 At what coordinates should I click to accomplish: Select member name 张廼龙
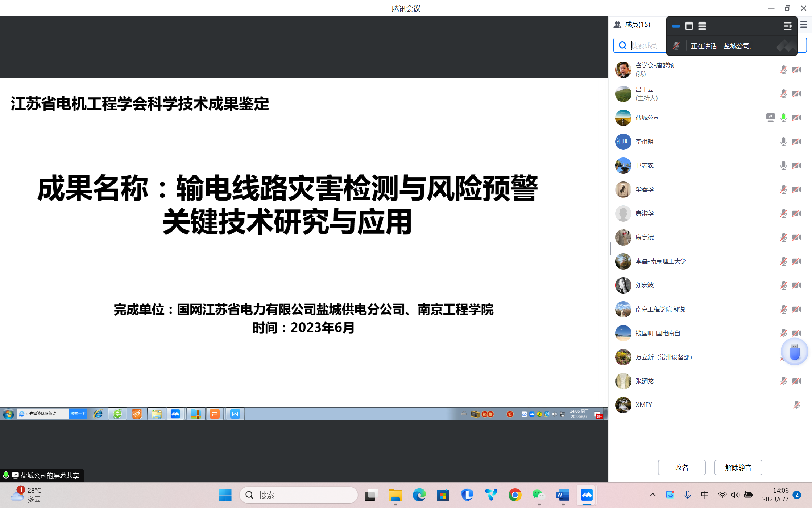[645, 381]
